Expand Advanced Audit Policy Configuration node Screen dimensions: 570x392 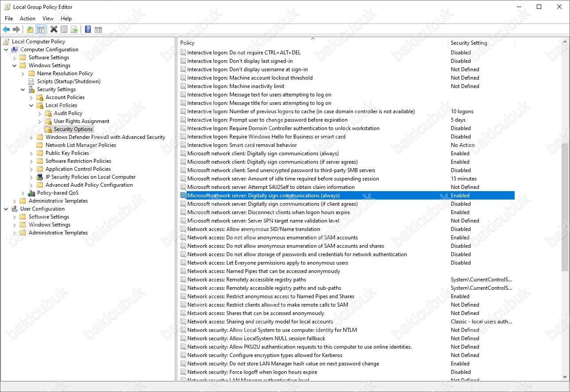point(31,185)
